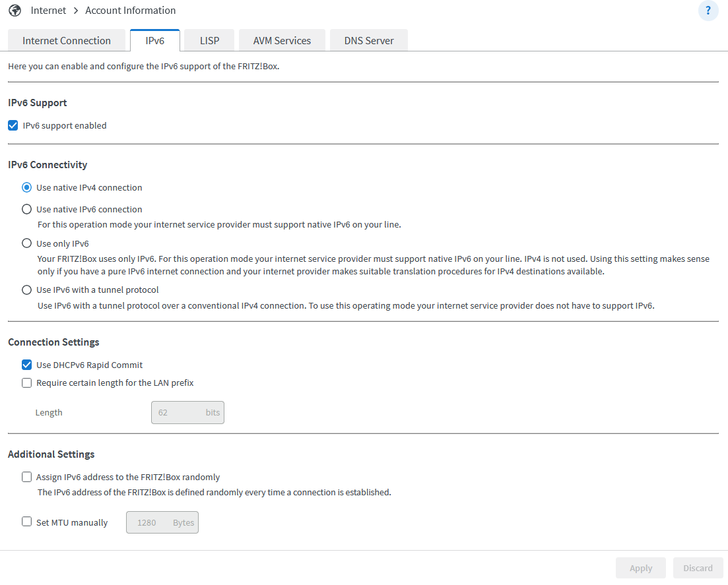
Task: Click the Discard button
Action: [x=698, y=568]
